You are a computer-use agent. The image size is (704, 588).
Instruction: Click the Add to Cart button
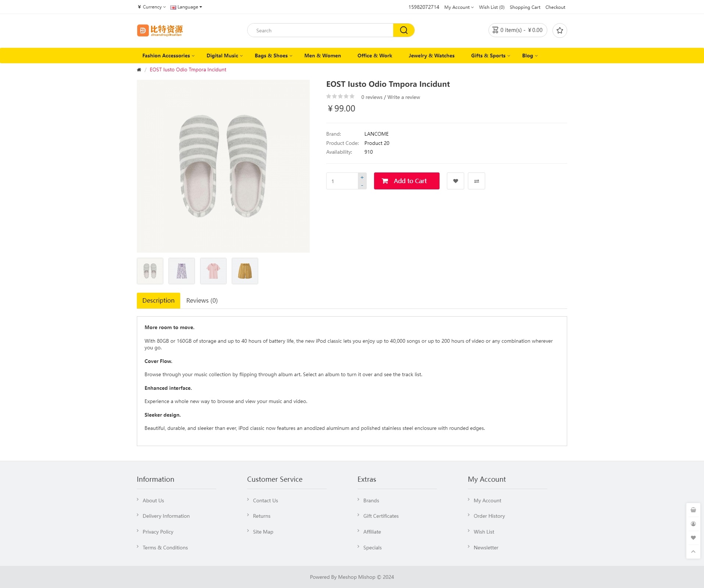[406, 181]
